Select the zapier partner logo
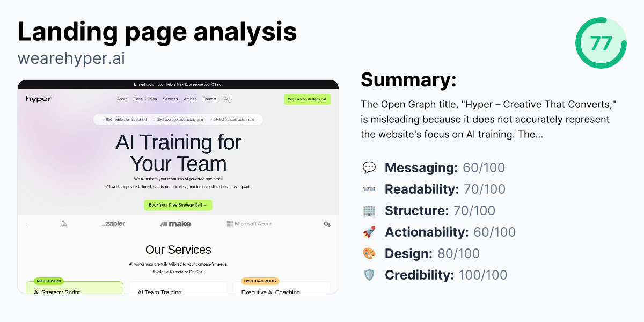Image resolution: width=644 pixels, height=322 pixels. coord(113,224)
